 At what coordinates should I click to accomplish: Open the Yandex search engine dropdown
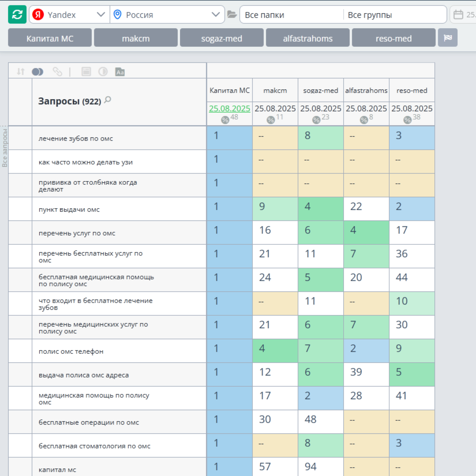69,15
